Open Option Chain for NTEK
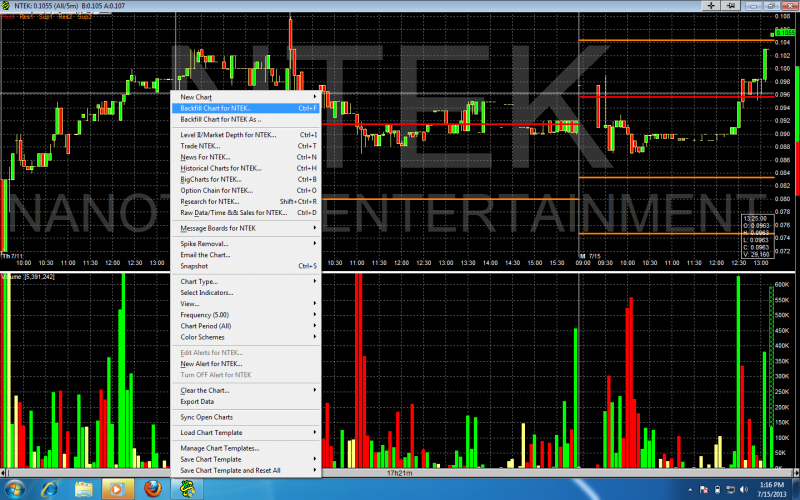Viewport: 800px width, 500px height. 246,190
